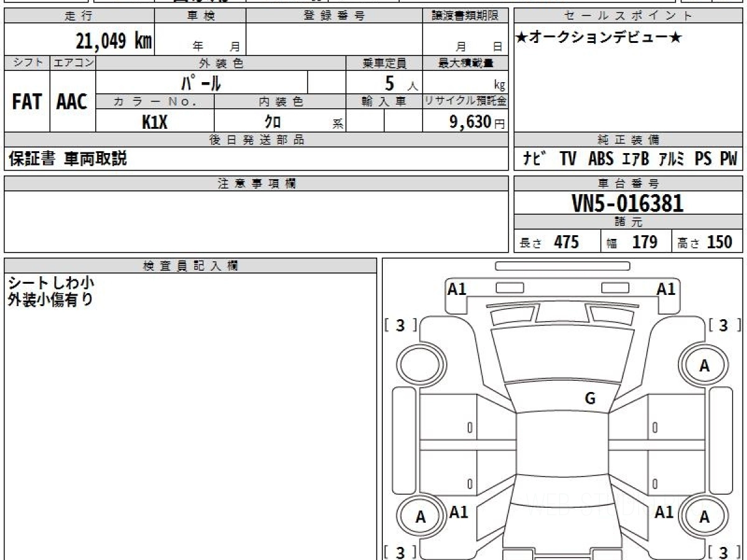Screen dimensions: 747x560
Task: Select the セールスポイント header
Action: 629,16
